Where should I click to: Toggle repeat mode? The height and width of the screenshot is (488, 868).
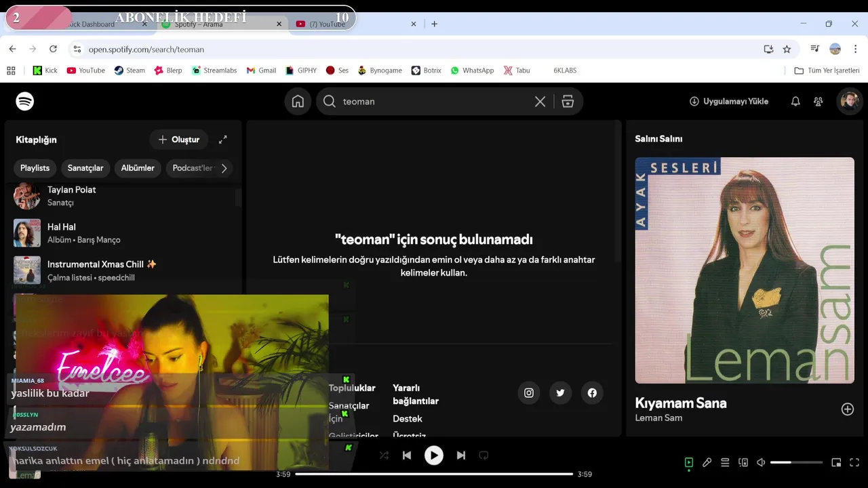484,455
